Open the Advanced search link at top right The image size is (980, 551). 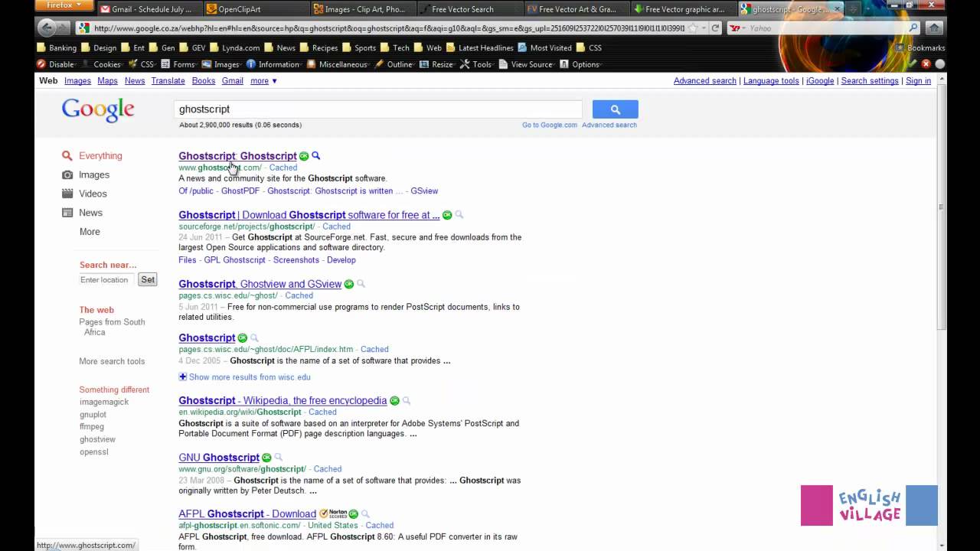click(x=704, y=80)
